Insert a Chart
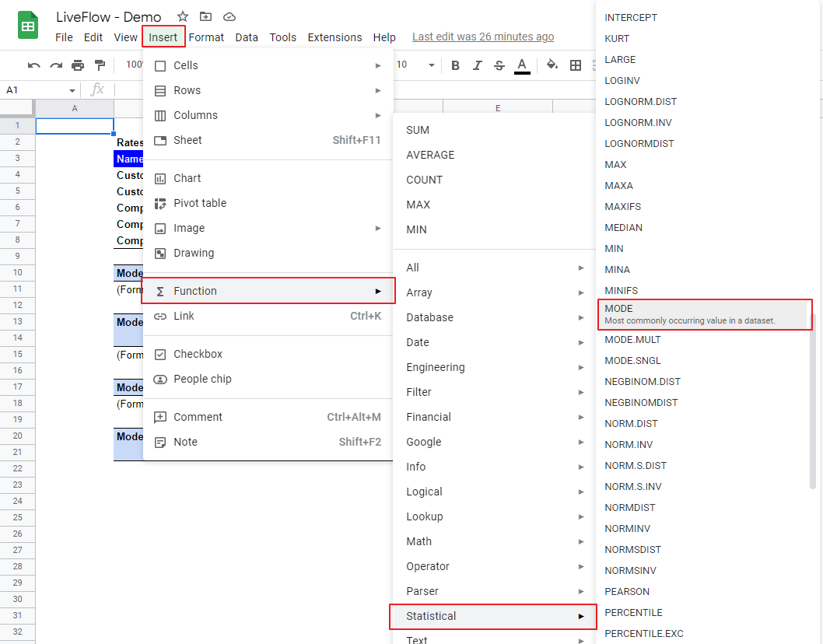This screenshot has width=823, height=644. 268,178
